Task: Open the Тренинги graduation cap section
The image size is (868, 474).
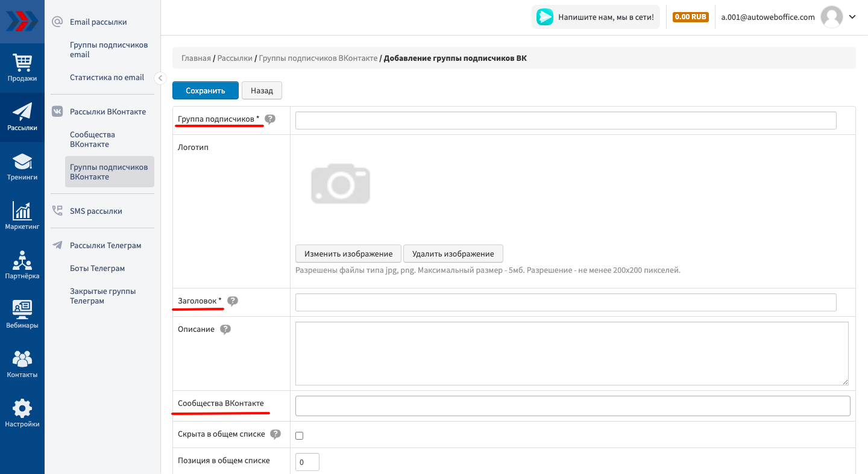Action: click(x=22, y=166)
